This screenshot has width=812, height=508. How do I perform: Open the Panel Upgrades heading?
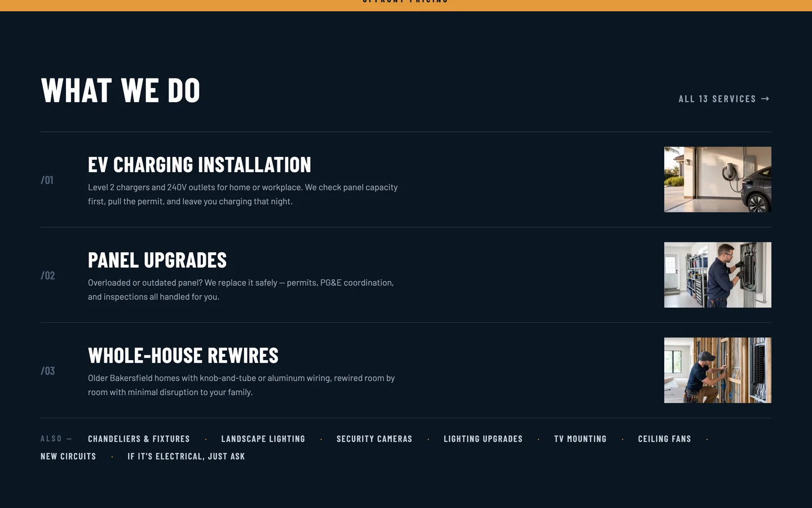pos(157,260)
